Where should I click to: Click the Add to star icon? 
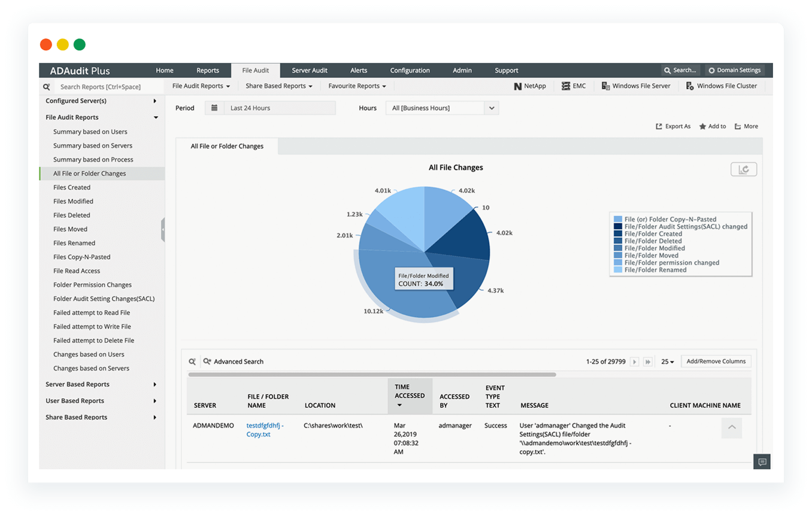click(x=702, y=126)
